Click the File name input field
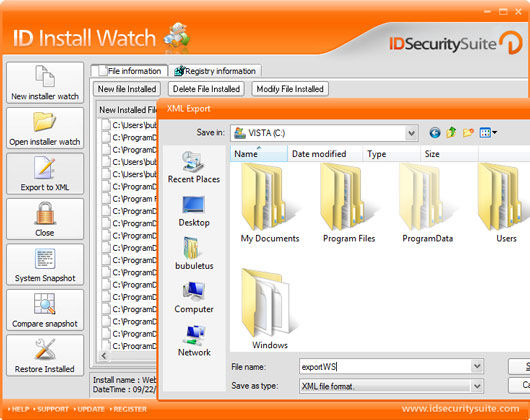 (x=385, y=367)
